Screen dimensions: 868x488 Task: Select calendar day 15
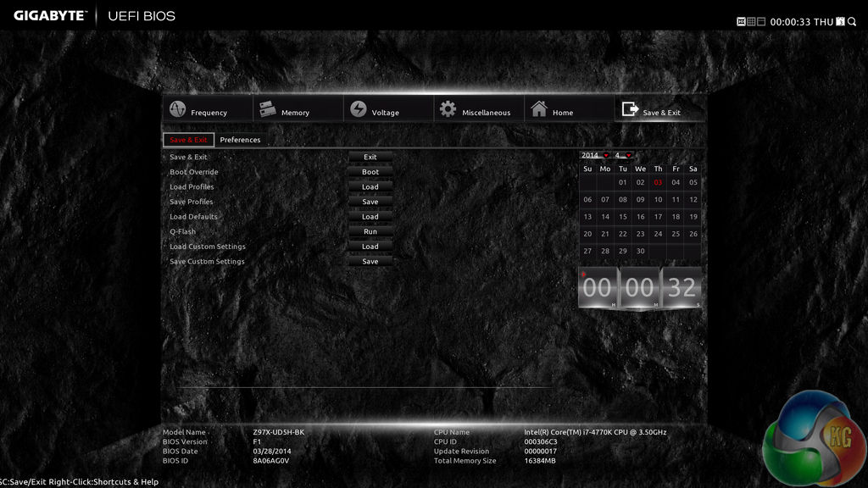tap(623, 217)
